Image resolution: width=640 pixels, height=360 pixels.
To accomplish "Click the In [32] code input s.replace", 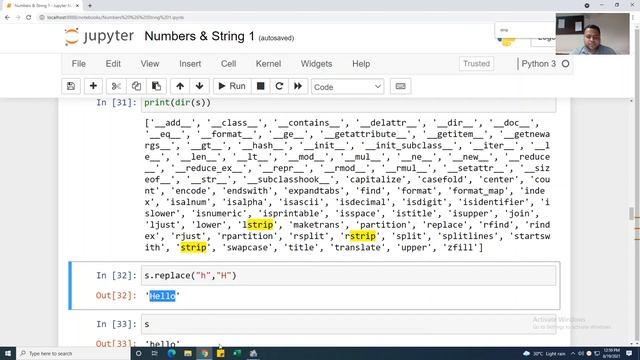I will tap(349, 276).
